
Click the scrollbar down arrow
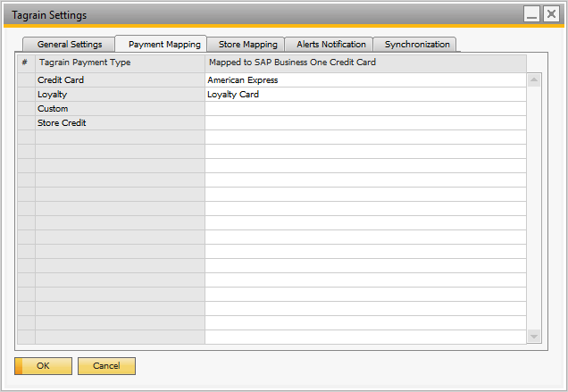(534, 337)
